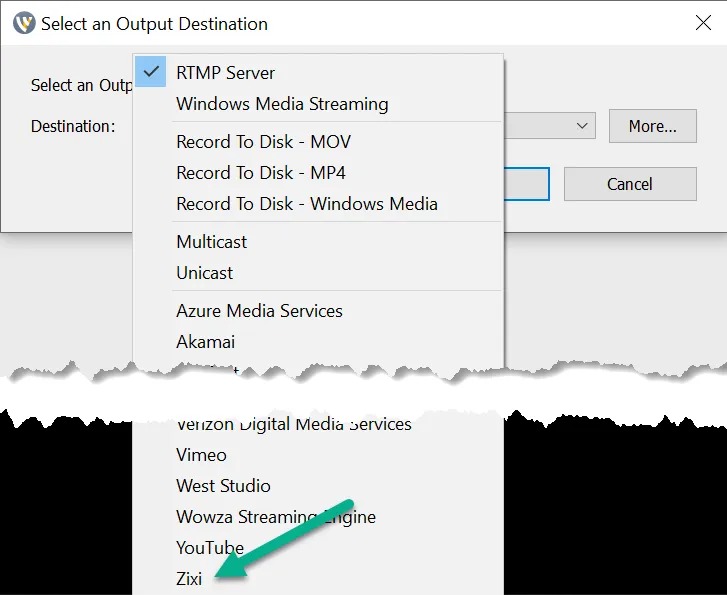Choose Akamai from the destination list
Viewport: 727px width, 595px height.
click(318, 342)
